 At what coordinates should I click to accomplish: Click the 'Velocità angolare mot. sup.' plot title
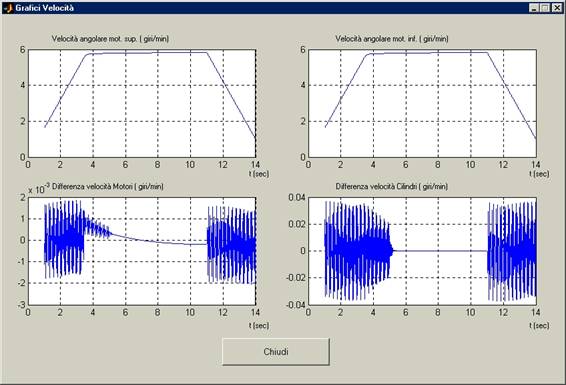click(110, 39)
